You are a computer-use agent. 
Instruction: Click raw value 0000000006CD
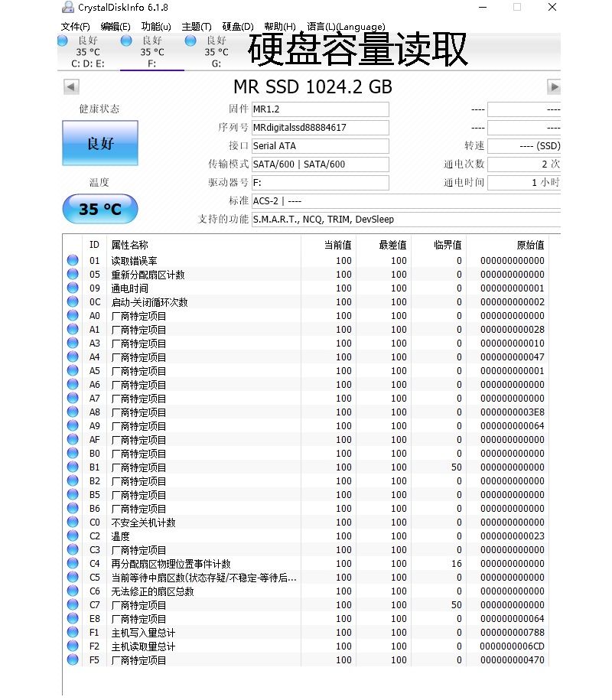(x=513, y=646)
